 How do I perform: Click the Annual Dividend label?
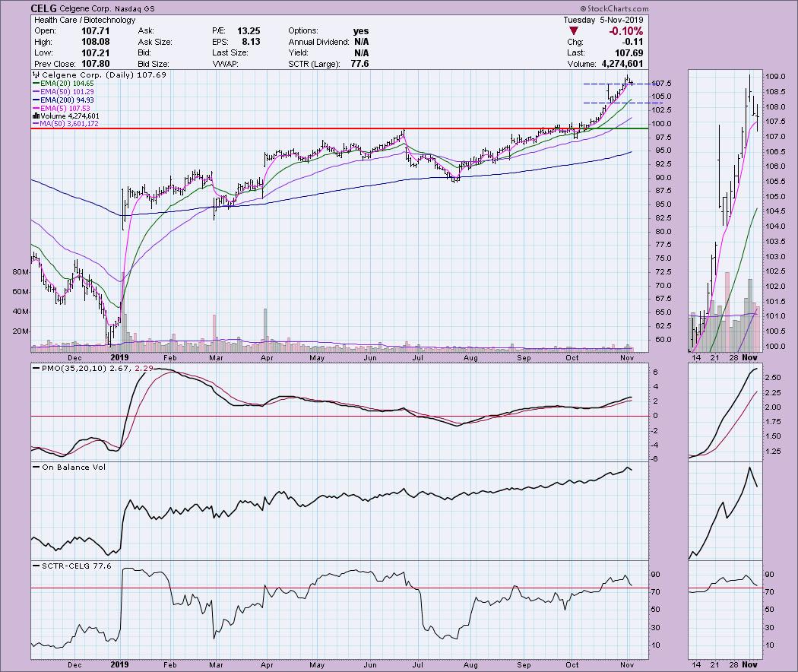(x=318, y=42)
